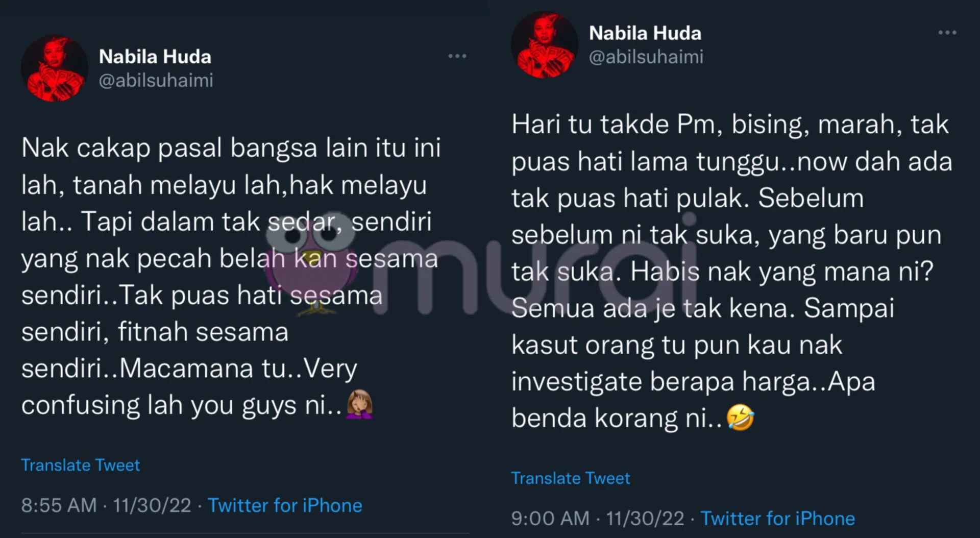Click the Nabila Huda name above the 'Hari tu' tweet

tap(645, 33)
